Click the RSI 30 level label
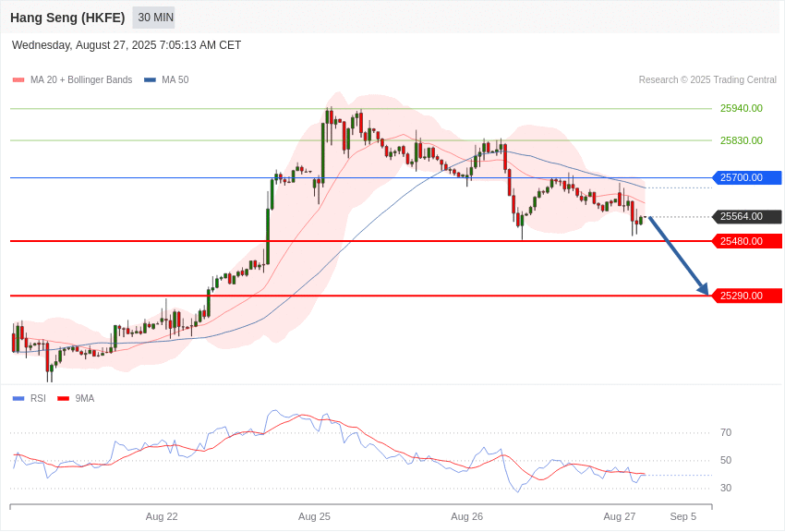 point(726,488)
